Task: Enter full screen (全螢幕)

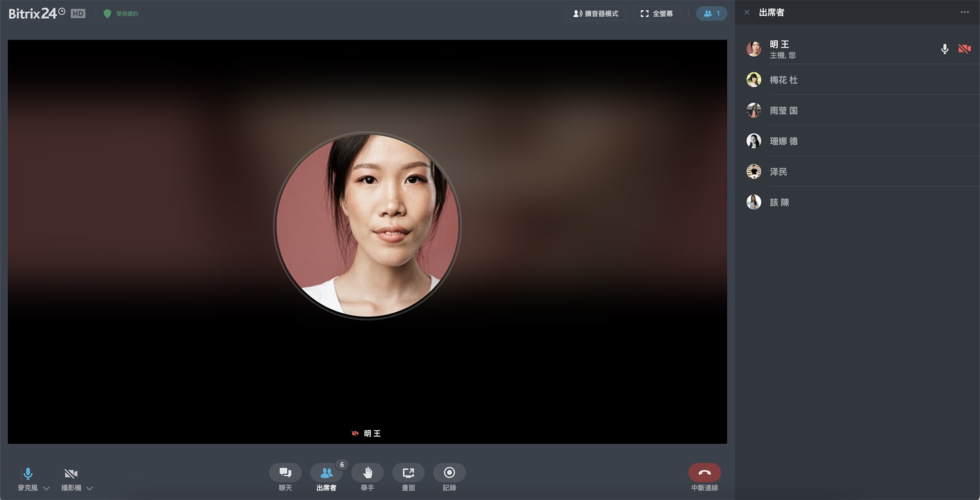Action: [x=657, y=14]
